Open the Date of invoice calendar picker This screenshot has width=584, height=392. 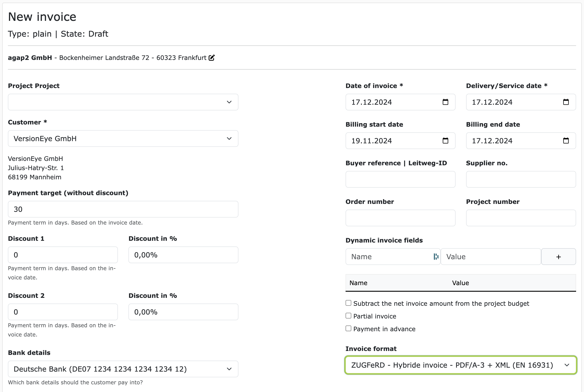point(445,102)
